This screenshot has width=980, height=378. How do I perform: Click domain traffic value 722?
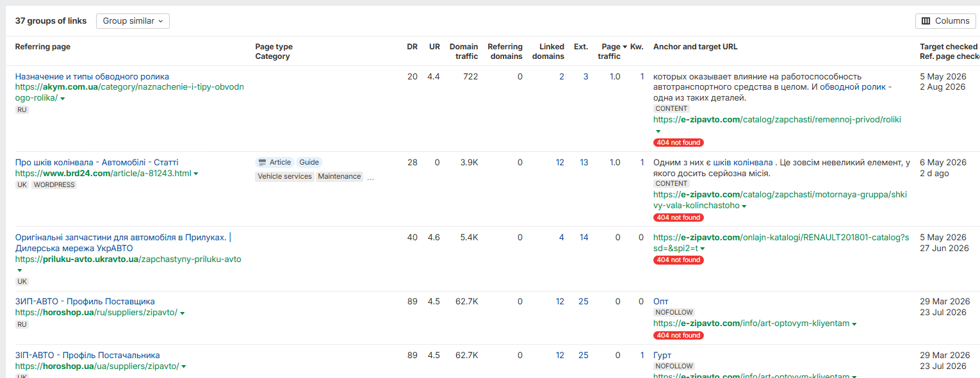point(471,76)
